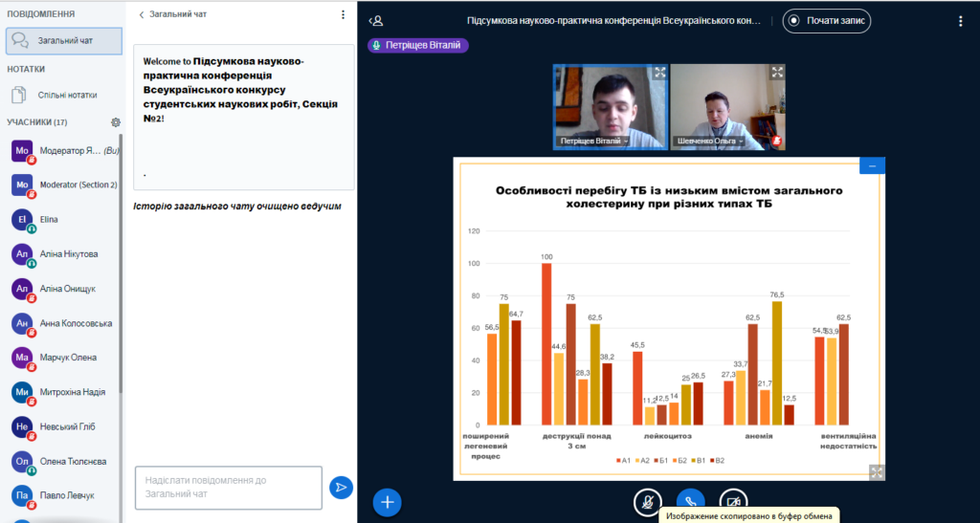Make the presentation fullscreen
Image resolution: width=980 pixels, height=523 pixels.
(876, 471)
